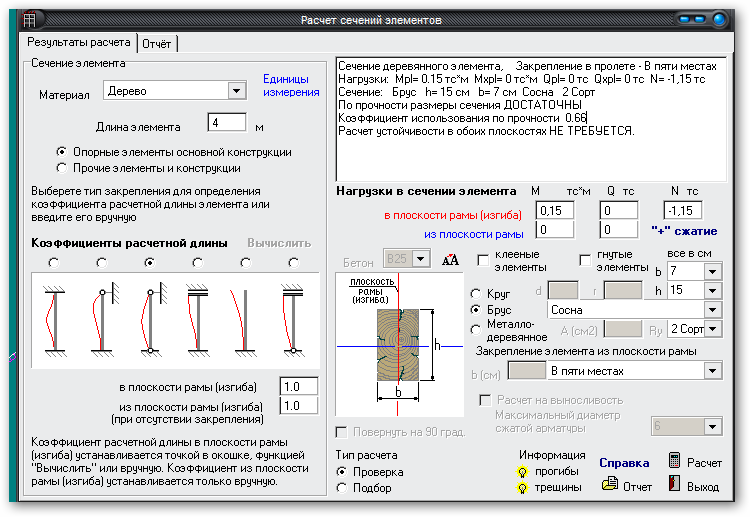Select the Подбор calculation type radio button
Image resolution: width=750 pixels, height=517 pixels.
point(344,487)
